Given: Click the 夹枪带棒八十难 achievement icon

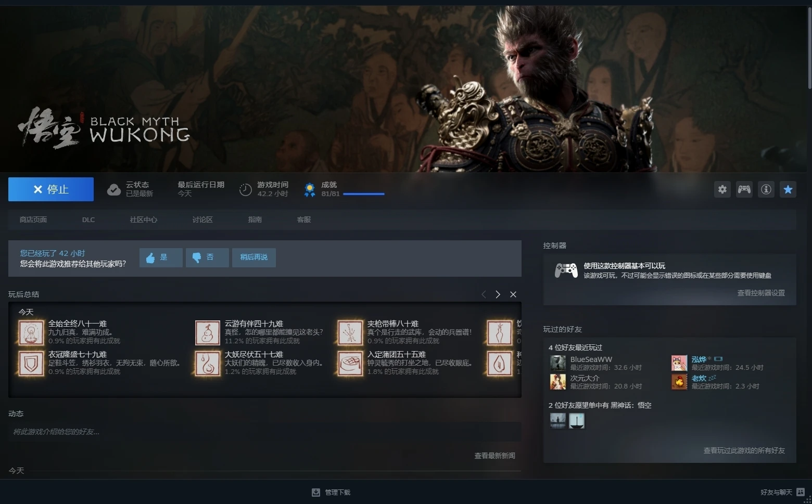Looking at the screenshot, I should click(350, 333).
